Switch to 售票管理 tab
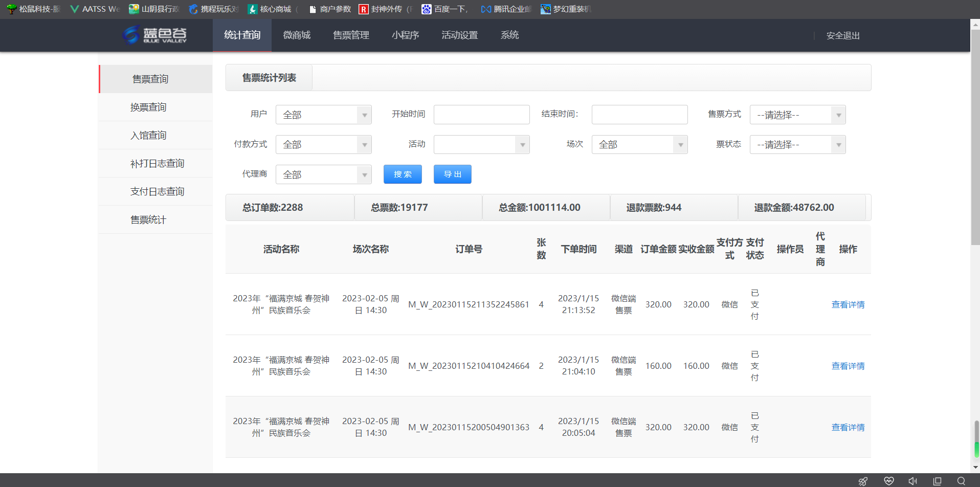980x487 pixels. click(351, 35)
